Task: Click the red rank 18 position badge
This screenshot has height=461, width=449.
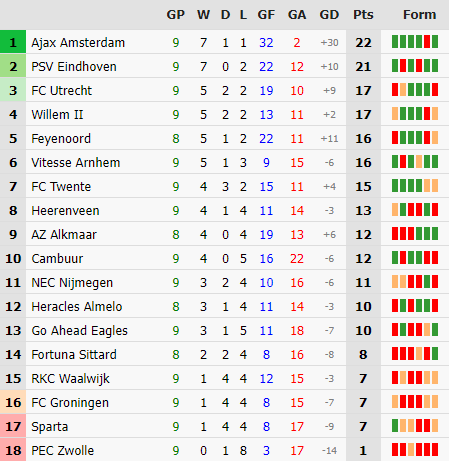Action: (x=13, y=450)
